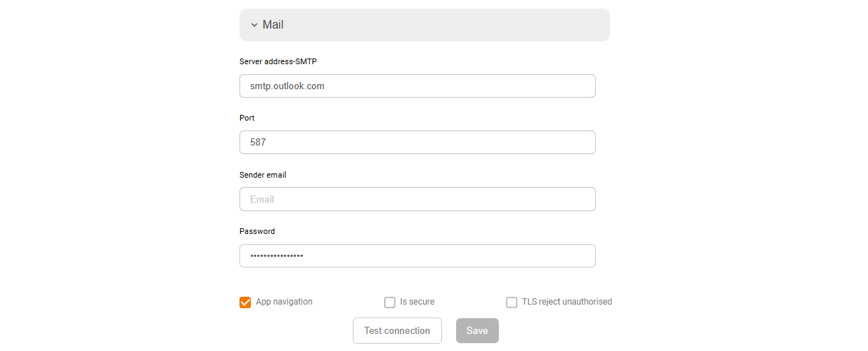Click the Server address-SMTP input field
868x351 pixels.
point(417,86)
